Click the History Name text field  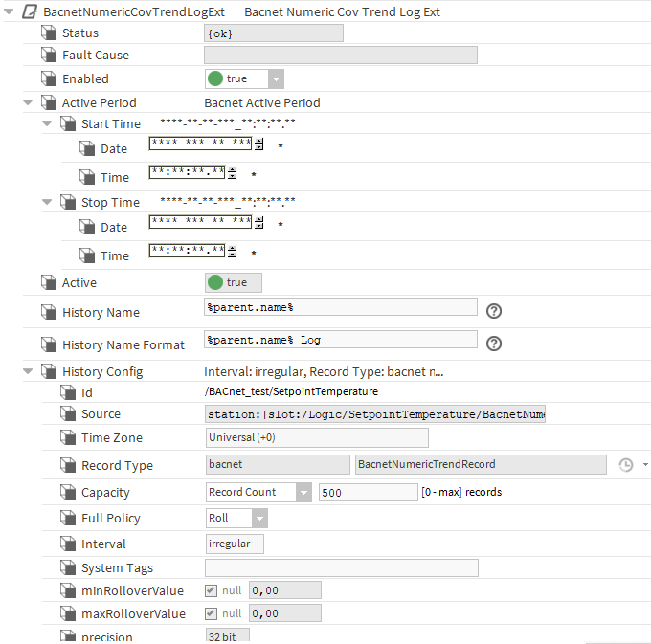341,307
